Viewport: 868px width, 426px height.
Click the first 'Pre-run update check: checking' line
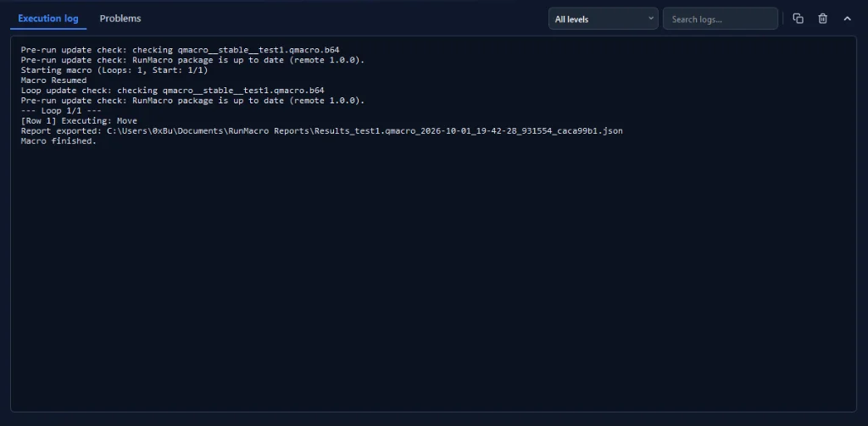pos(180,50)
